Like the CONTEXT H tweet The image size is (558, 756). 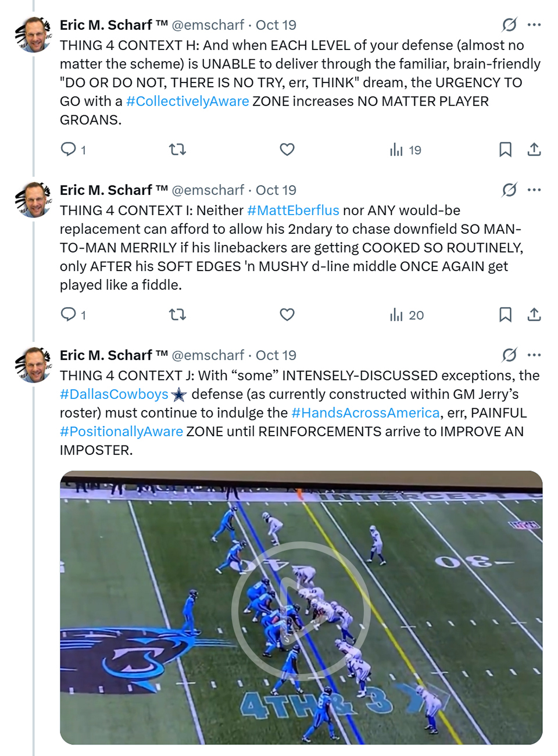(x=287, y=149)
